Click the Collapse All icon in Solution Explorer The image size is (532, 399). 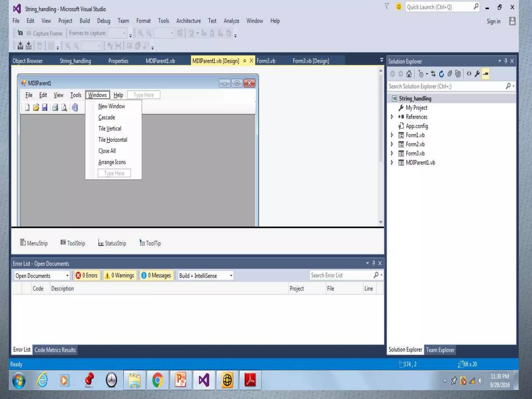(450, 74)
